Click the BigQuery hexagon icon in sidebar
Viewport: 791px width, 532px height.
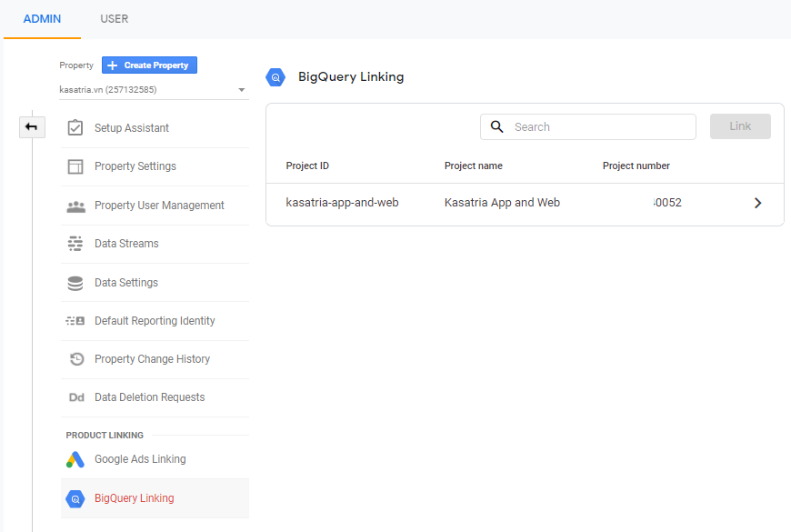(x=75, y=498)
